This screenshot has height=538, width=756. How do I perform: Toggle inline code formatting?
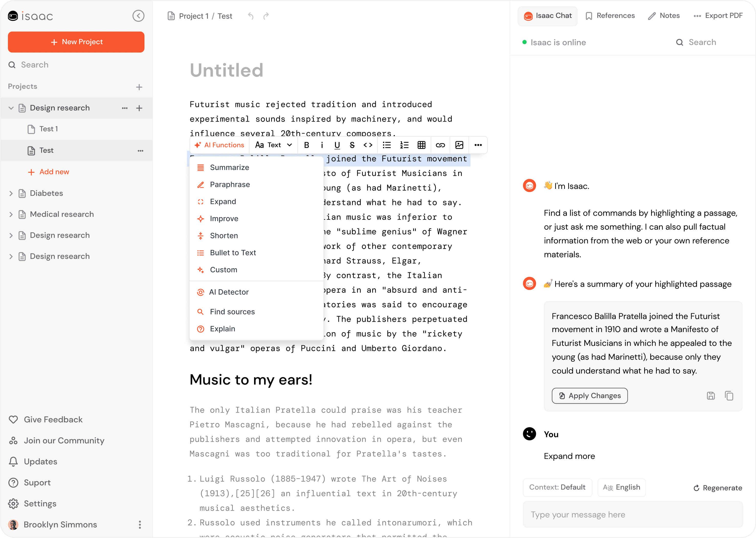coord(368,145)
